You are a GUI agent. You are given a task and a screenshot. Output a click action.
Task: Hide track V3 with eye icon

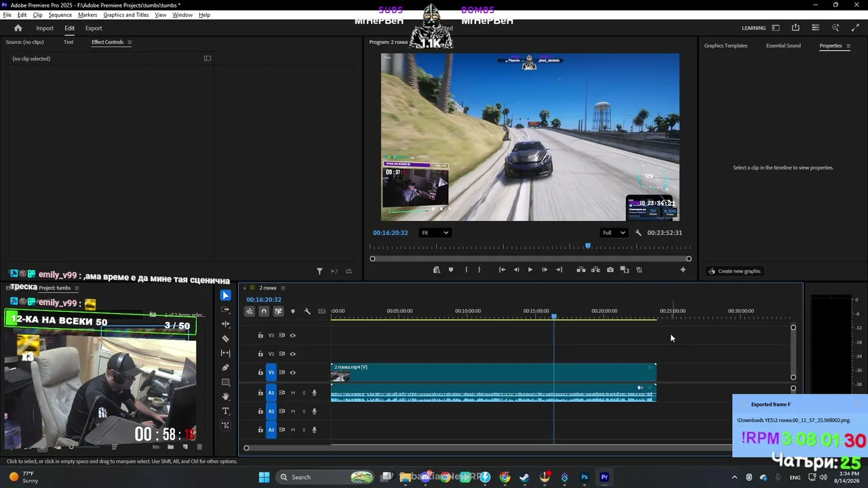pyautogui.click(x=293, y=335)
